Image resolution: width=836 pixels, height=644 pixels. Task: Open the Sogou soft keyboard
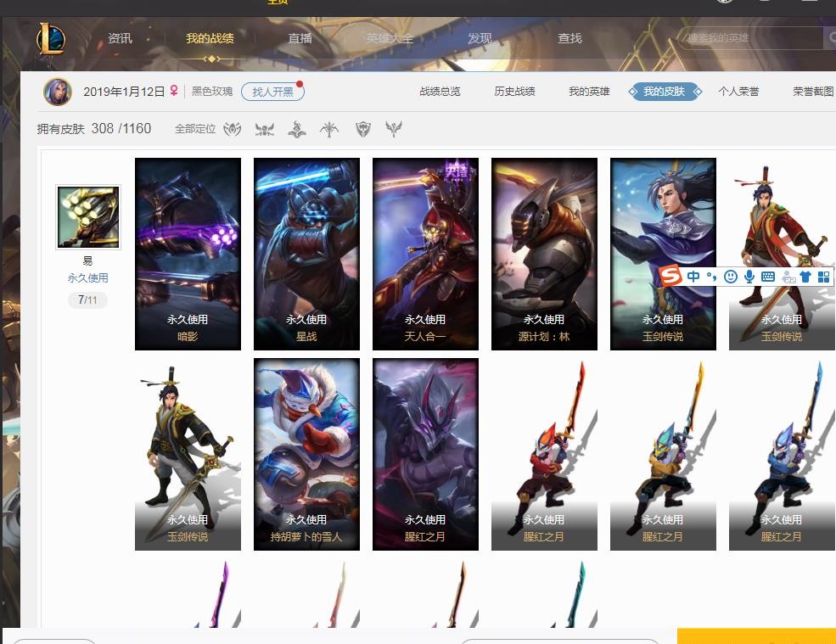tap(768, 276)
